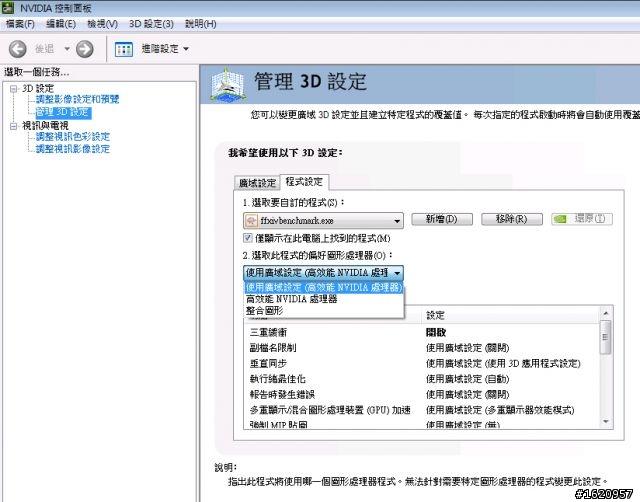
Task: Click 使用廣域設定 (使用 3D 應用程式設定) value
Action: [503, 363]
